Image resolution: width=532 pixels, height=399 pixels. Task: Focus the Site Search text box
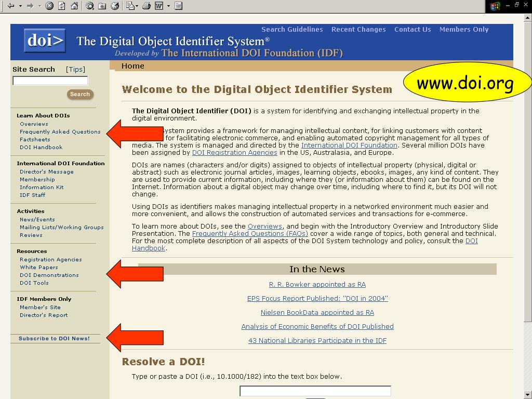50,81
